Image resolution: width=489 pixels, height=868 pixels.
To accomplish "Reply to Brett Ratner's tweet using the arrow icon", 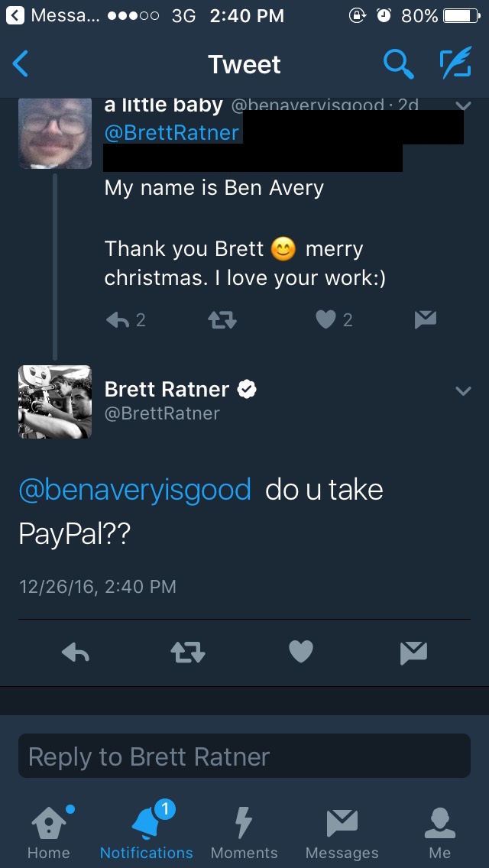I will pos(75,652).
